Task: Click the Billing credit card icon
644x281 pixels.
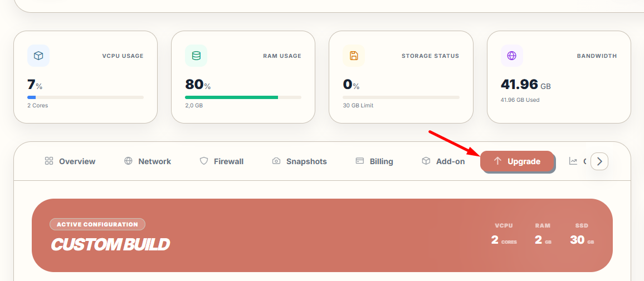Action: (x=360, y=161)
